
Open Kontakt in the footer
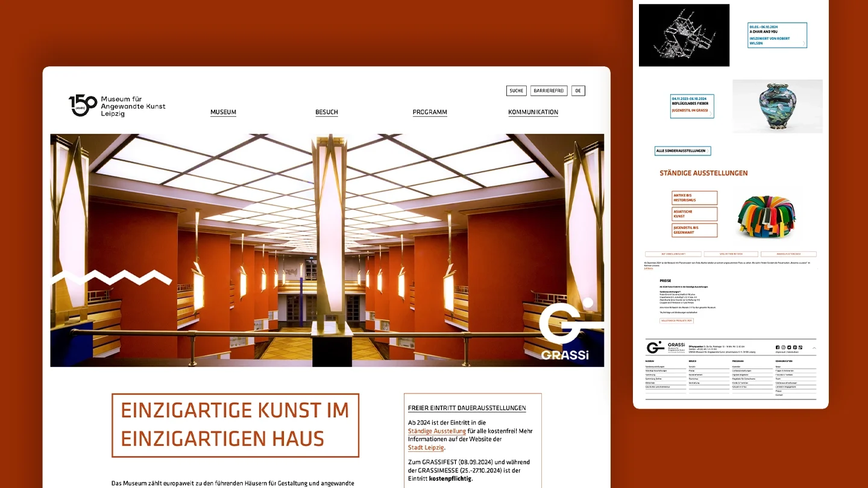(x=779, y=395)
